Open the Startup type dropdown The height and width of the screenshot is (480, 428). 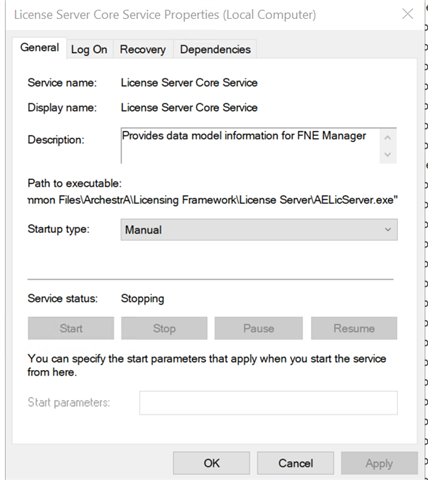pos(259,230)
